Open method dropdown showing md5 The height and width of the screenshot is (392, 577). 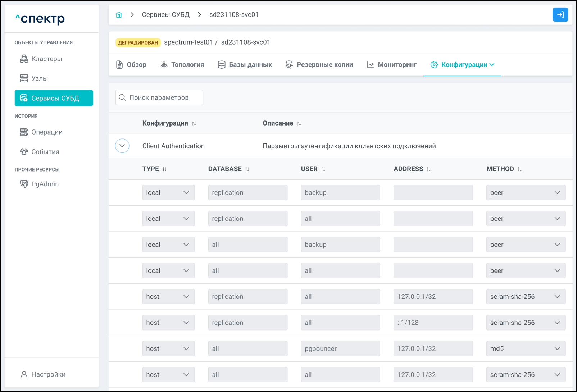[x=525, y=349]
